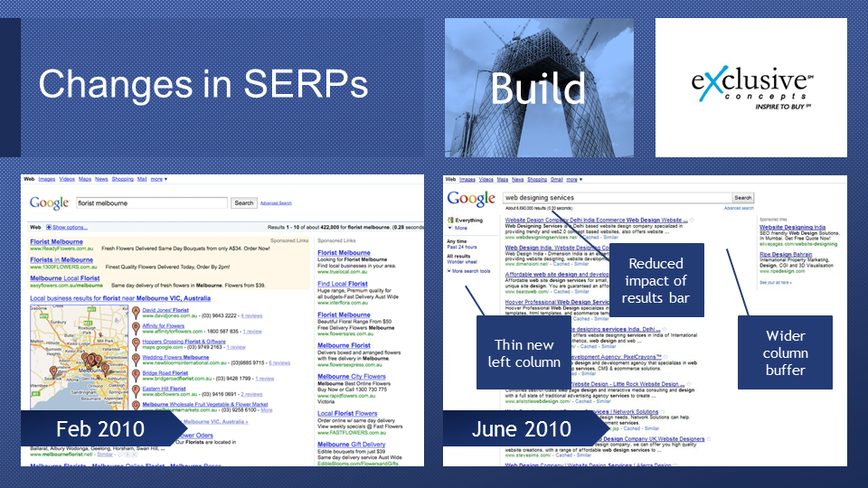Open 'Florists in Melbourne' sponsored link
This screenshot has height=488, width=868.
pyautogui.click(x=61, y=260)
